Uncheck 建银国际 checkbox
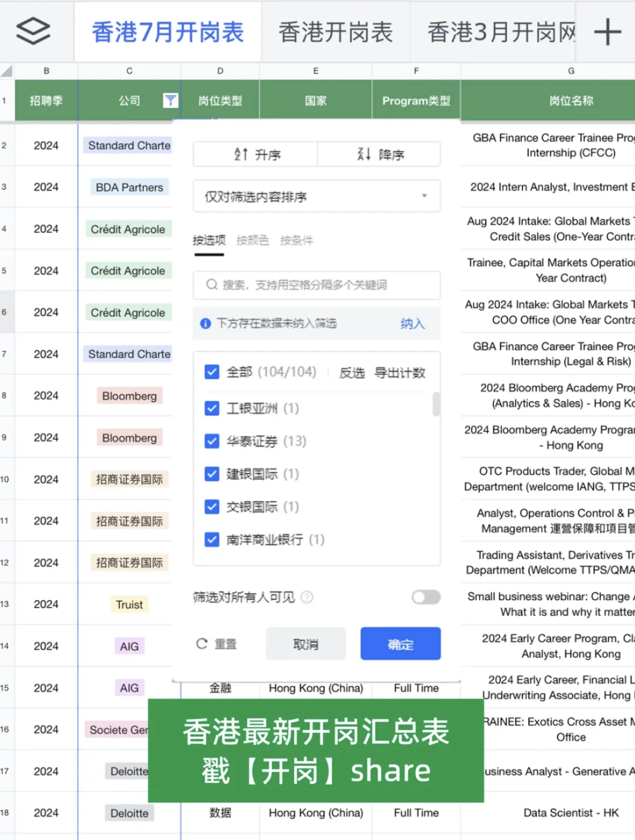This screenshot has height=840, width=635. click(x=212, y=474)
